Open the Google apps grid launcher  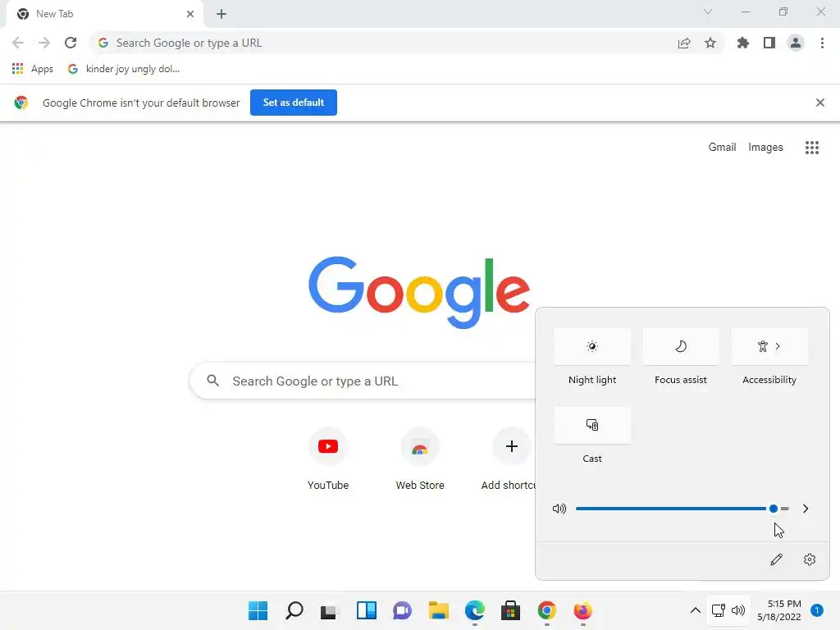(x=812, y=148)
